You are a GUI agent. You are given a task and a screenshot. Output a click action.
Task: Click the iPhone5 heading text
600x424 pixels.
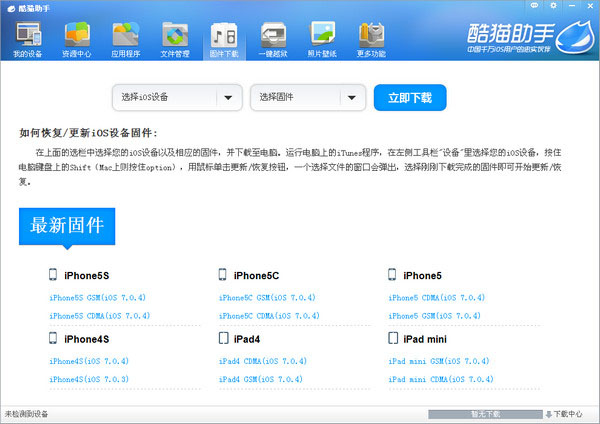click(x=422, y=276)
